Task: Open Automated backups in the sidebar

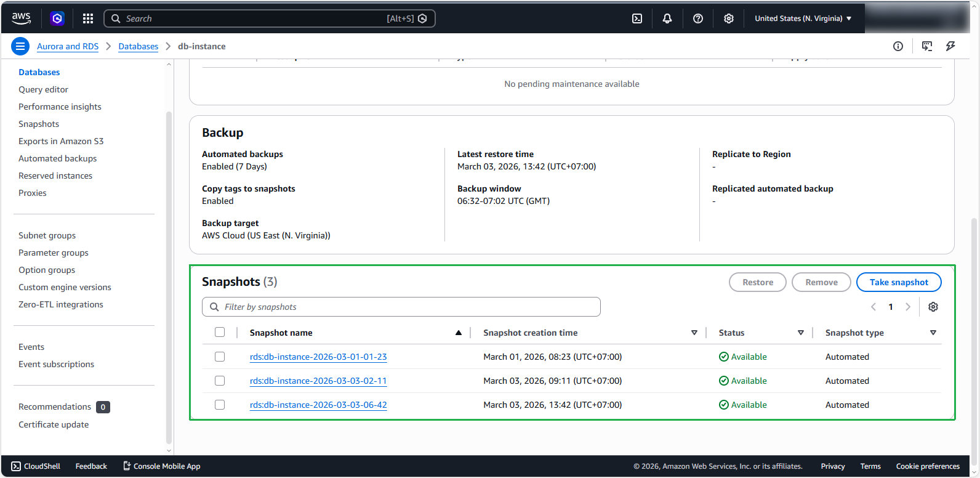Action: pos(57,158)
